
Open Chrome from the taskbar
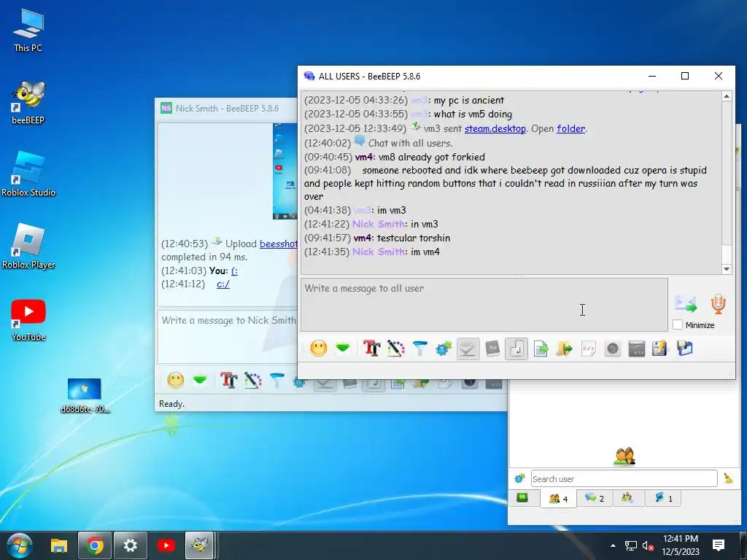coord(95,545)
